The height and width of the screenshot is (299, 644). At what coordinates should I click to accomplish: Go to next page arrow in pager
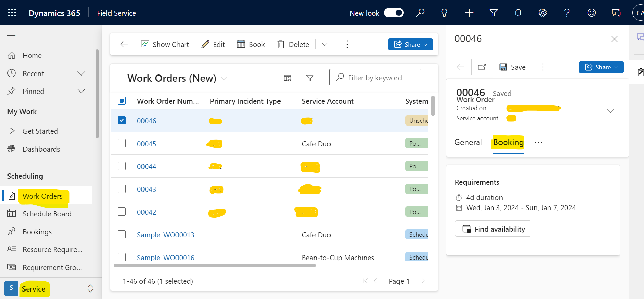(422, 281)
